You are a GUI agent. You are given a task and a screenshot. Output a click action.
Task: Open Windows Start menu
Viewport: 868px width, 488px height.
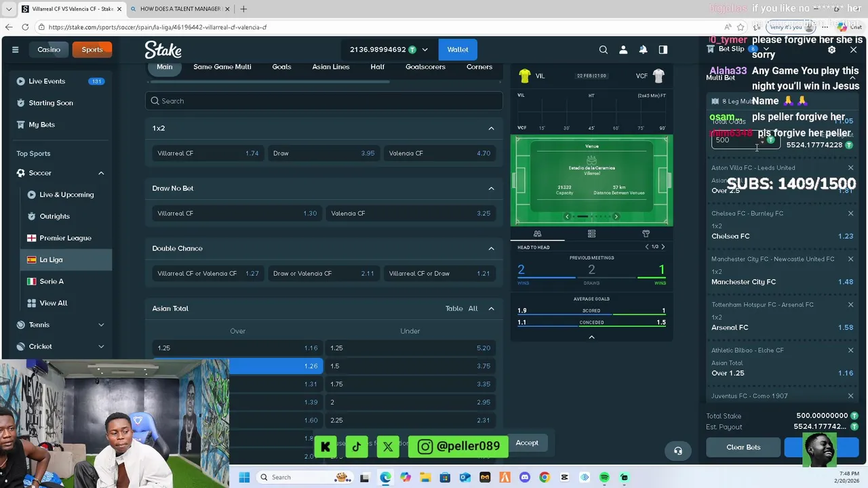(244, 477)
